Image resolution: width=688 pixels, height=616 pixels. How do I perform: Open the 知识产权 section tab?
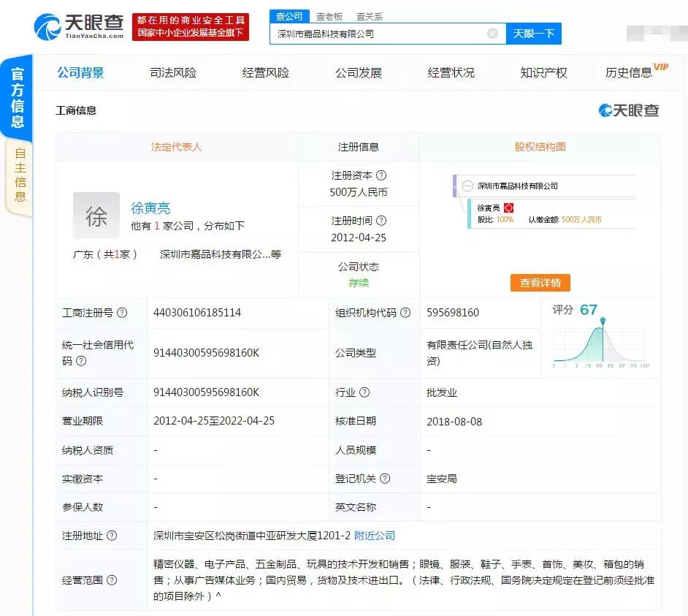[542, 72]
